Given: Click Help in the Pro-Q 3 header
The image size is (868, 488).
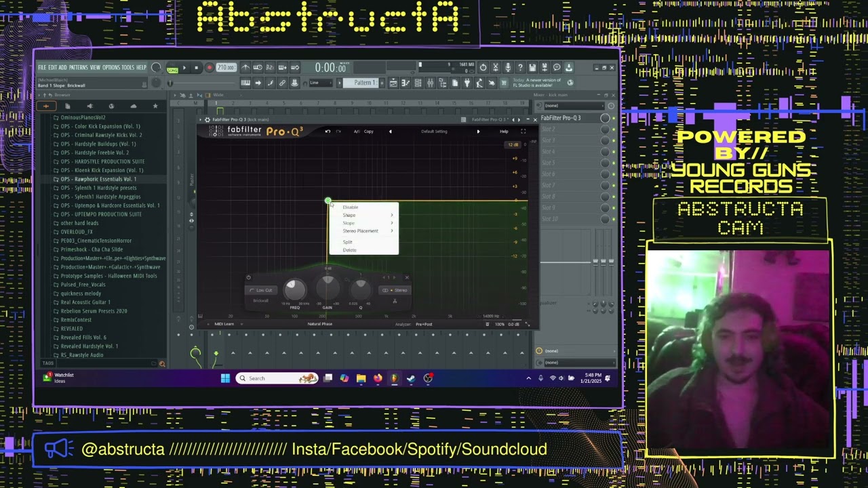Looking at the screenshot, I should tap(504, 131).
